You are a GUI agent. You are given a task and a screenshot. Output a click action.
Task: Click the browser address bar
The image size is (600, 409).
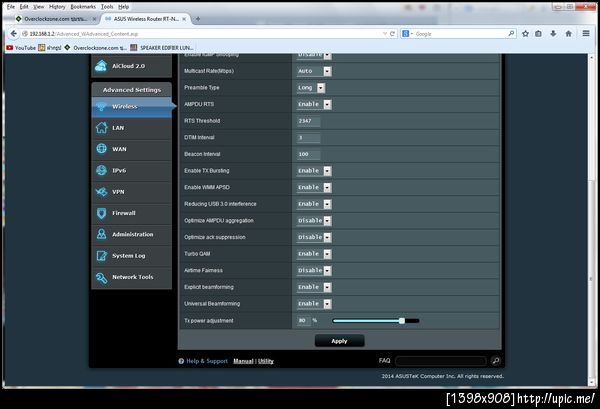(203, 34)
